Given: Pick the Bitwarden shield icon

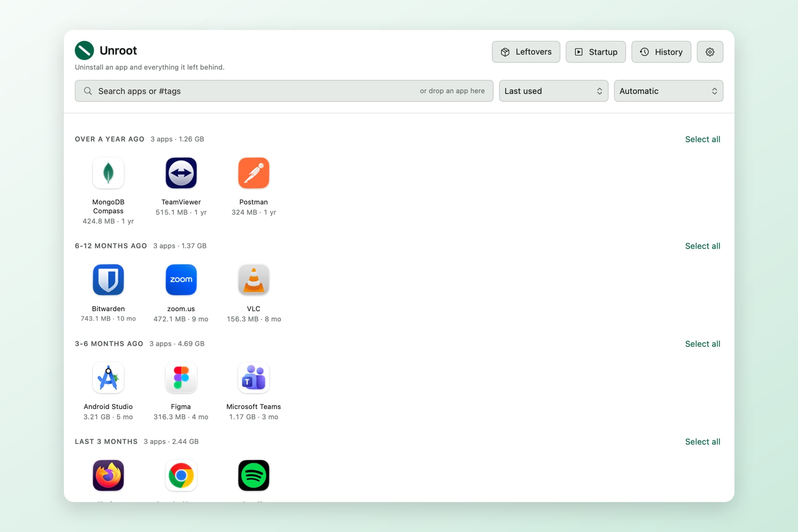Looking at the screenshot, I should (x=108, y=280).
